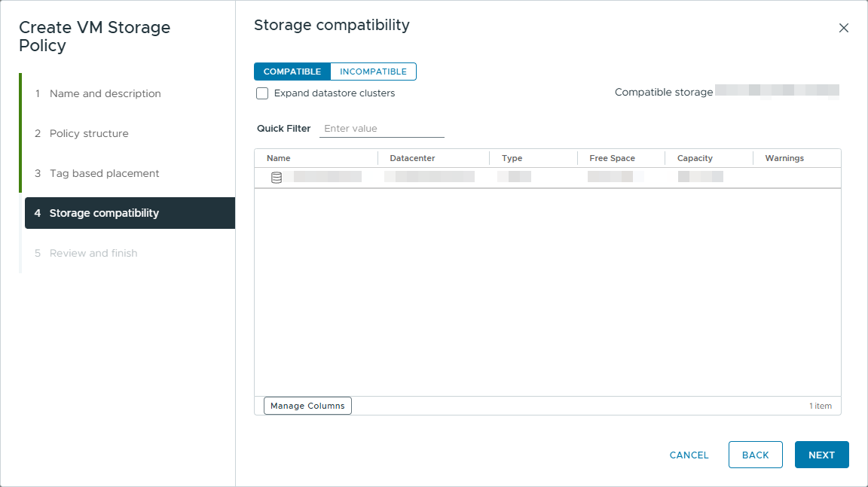Open step 2 Policy structure
868x487 pixels.
tap(89, 133)
